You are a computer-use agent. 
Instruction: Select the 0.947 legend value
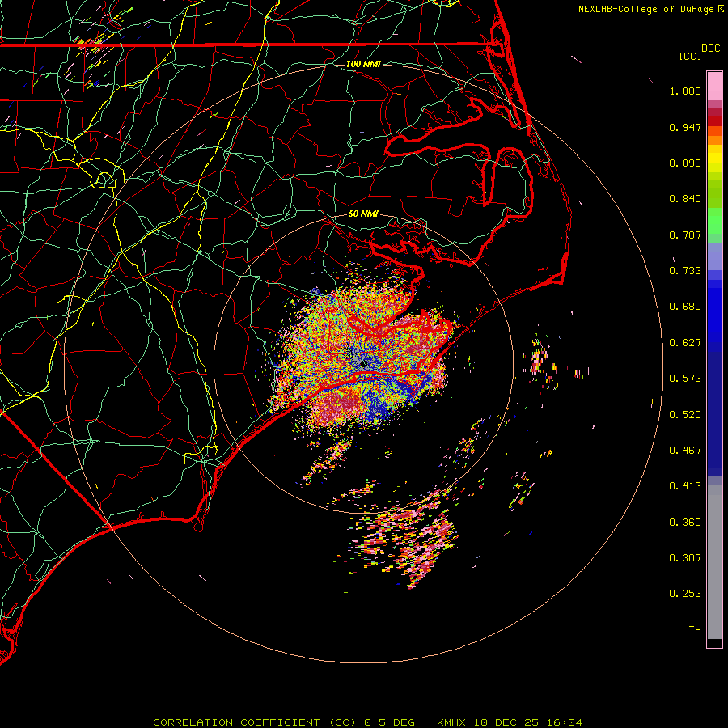685,127
